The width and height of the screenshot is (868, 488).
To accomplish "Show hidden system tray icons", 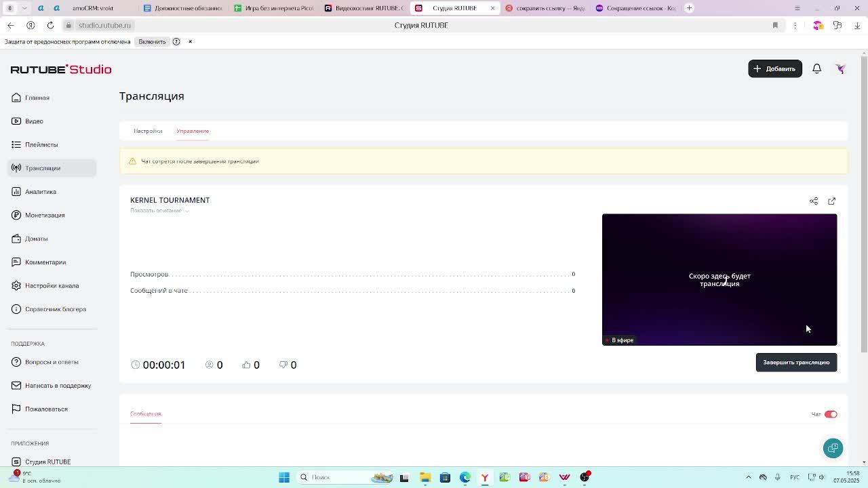I will pos(749,477).
